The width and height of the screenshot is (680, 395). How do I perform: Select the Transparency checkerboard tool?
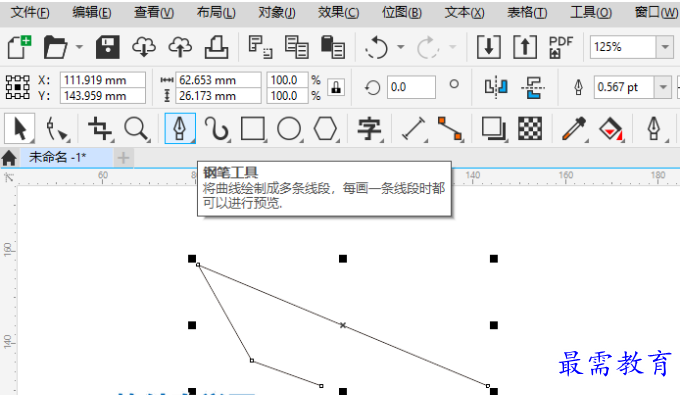tap(530, 129)
